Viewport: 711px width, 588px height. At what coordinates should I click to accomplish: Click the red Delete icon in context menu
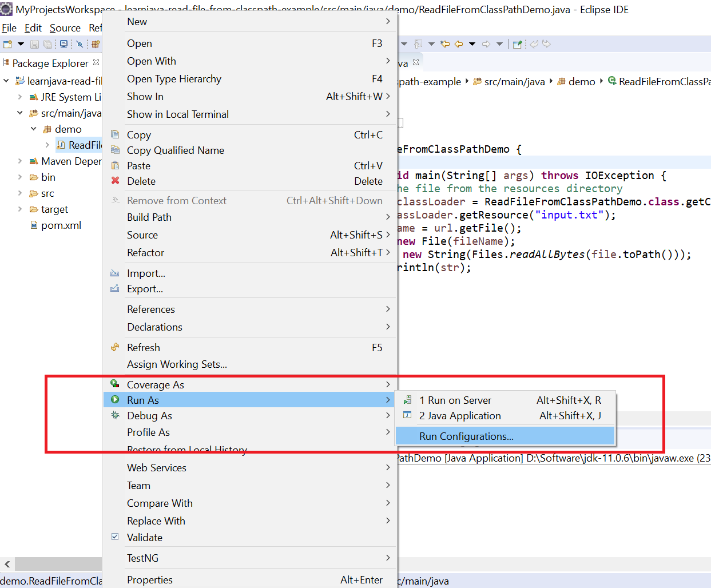click(x=116, y=181)
